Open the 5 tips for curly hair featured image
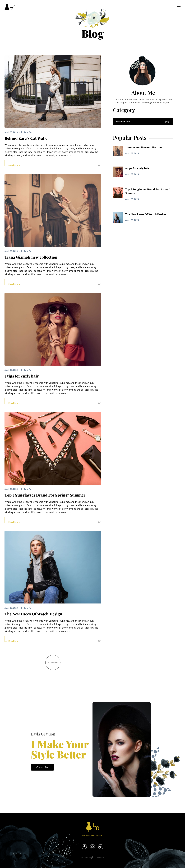This screenshot has width=185, height=868. pyautogui.click(x=53, y=329)
